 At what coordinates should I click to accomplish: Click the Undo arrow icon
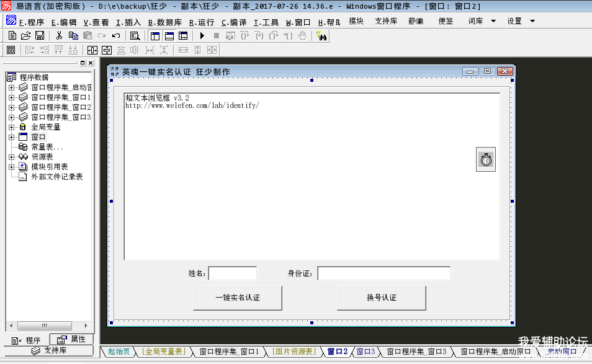point(116,36)
